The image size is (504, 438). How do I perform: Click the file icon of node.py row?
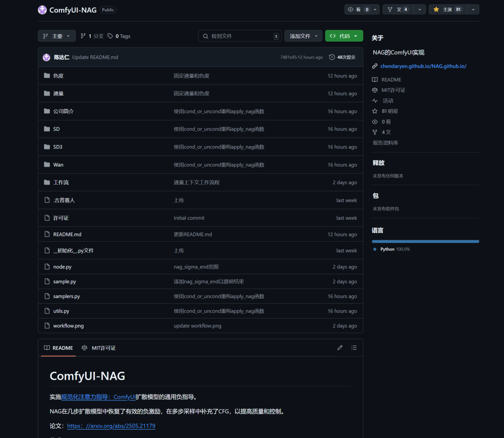coord(47,267)
